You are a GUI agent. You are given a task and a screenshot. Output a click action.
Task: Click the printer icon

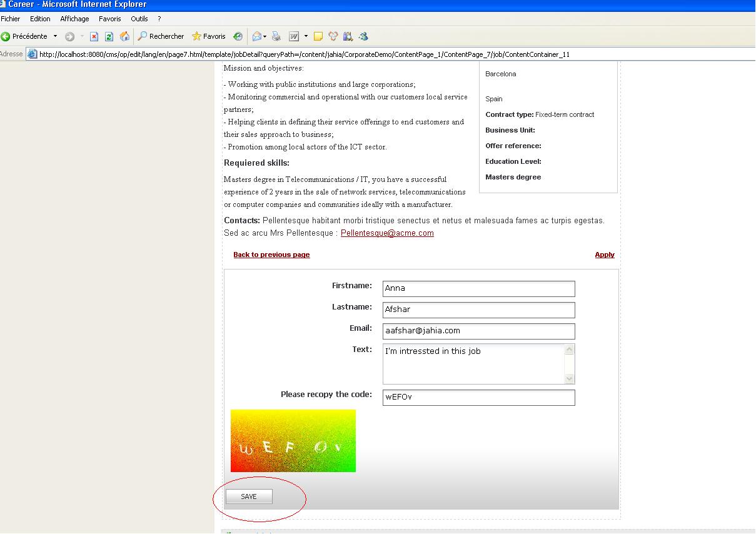coord(276,36)
